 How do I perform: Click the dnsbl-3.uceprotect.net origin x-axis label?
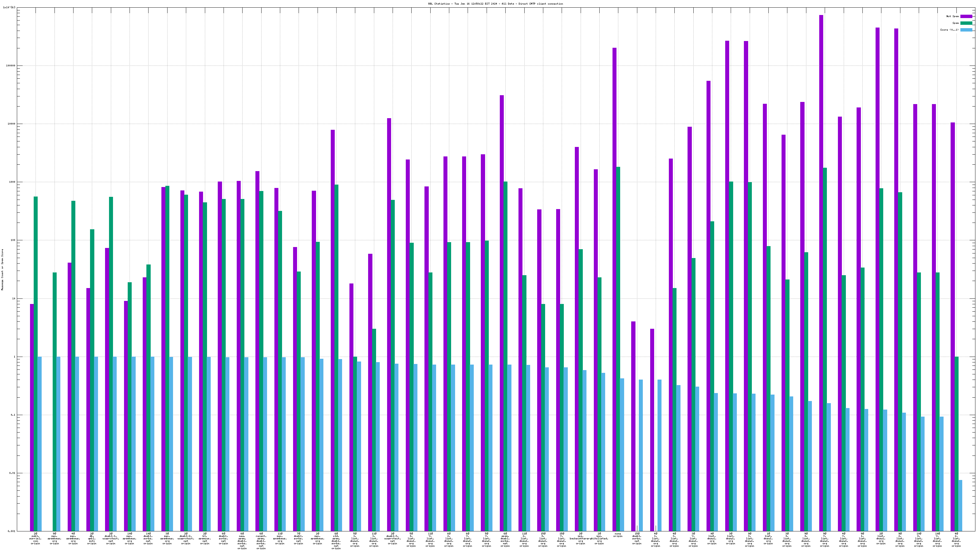coord(392,539)
